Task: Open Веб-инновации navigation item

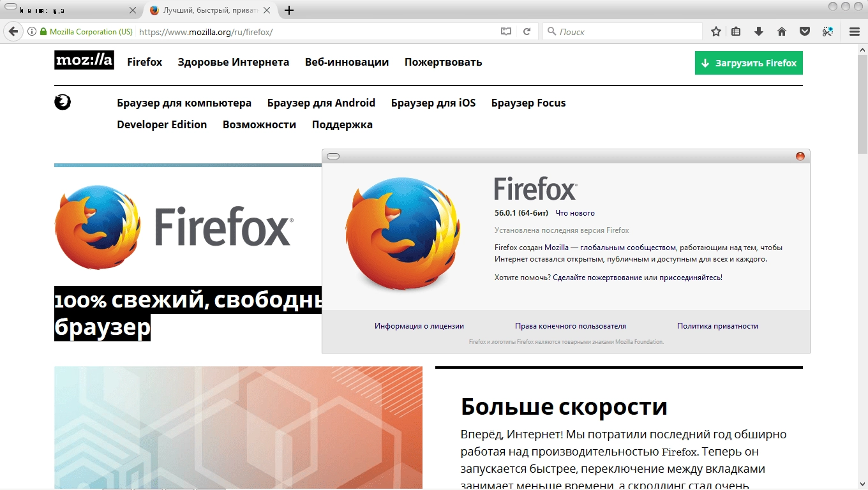Action: 347,62
